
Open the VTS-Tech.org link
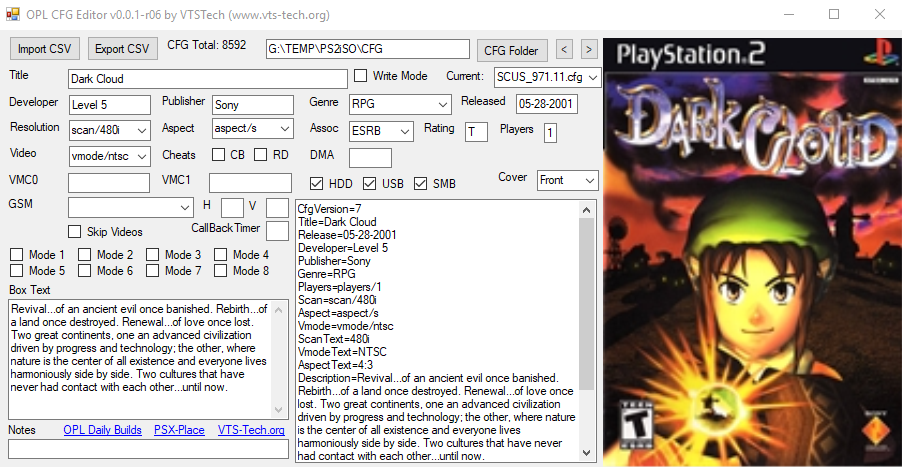tap(251, 430)
